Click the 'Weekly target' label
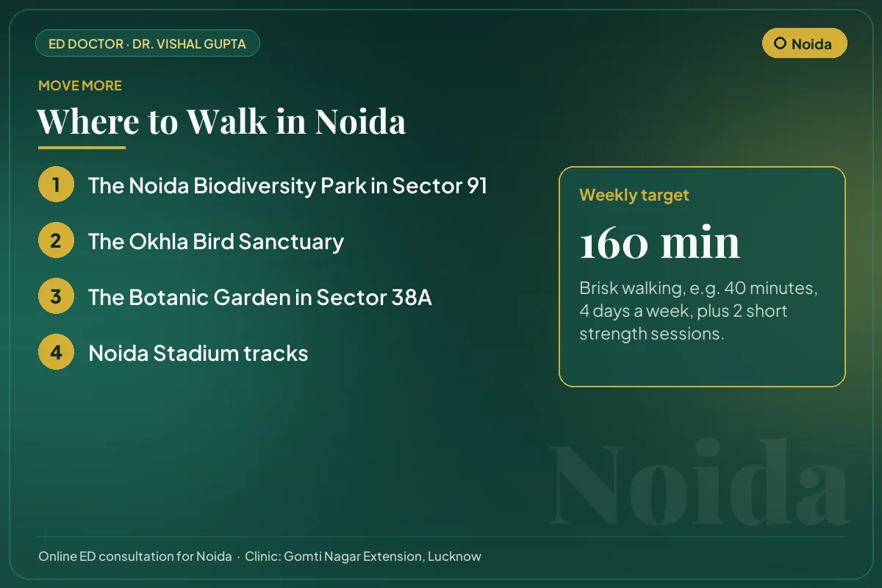 (x=634, y=195)
